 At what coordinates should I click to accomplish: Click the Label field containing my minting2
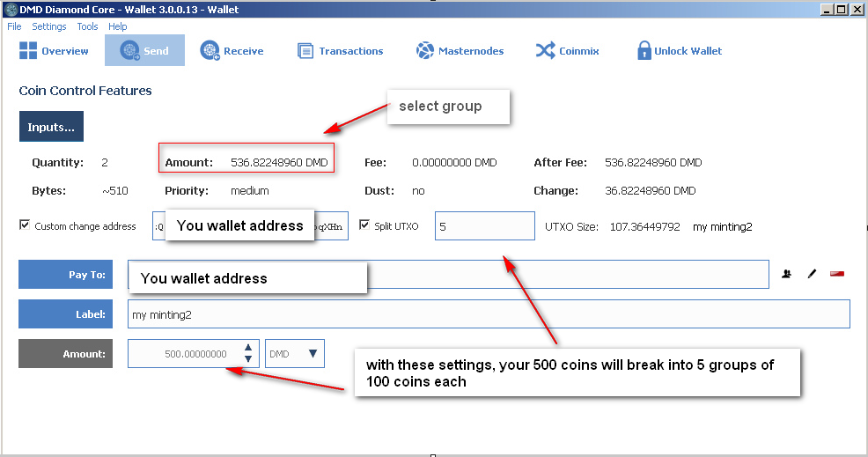(489, 314)
